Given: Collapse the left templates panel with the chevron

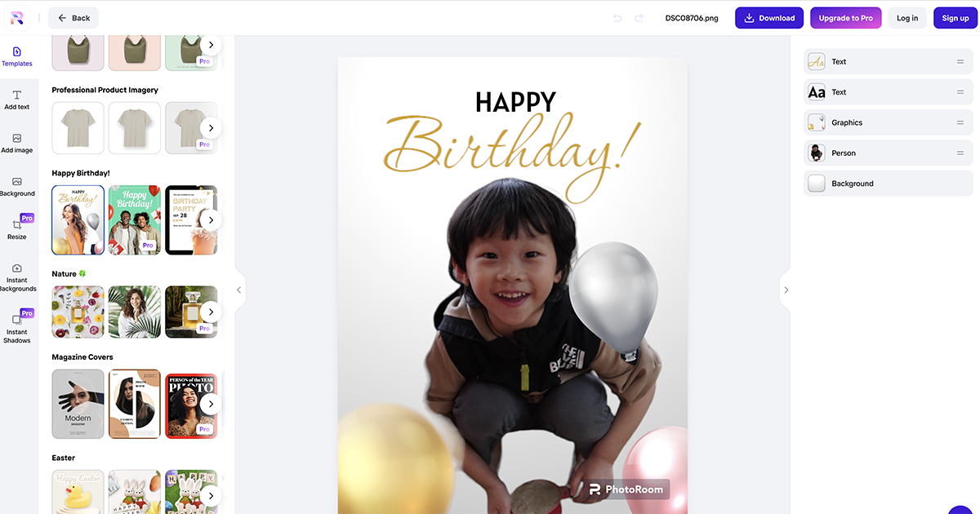Looking at the screenshot, I should 239,290.
